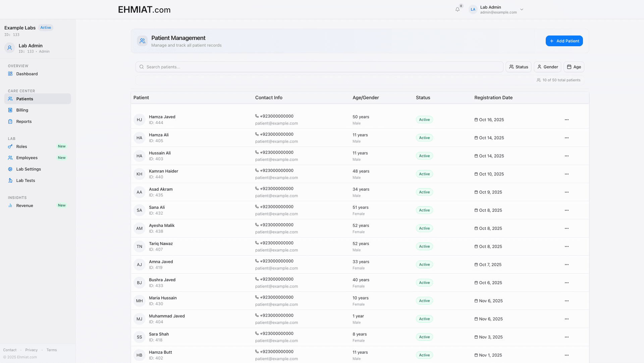This screenshot has width=644, height=363.
Task: Click the Add Patient button
Action: [x=564, y=41]
